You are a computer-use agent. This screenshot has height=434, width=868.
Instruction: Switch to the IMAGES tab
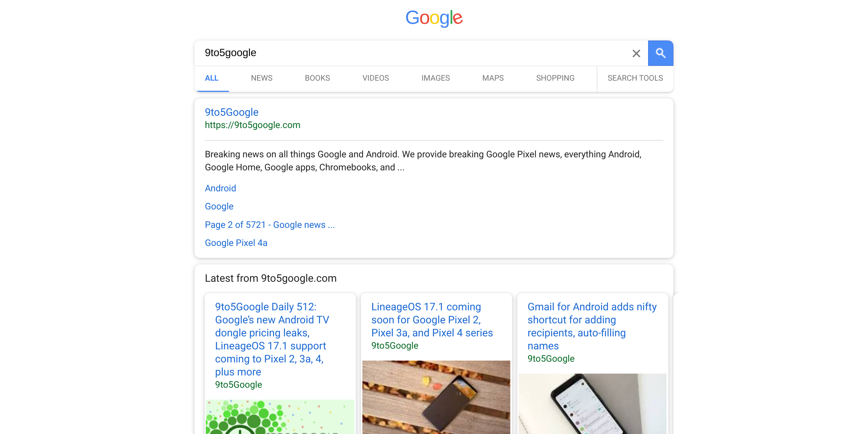click(x=435, y=78)
